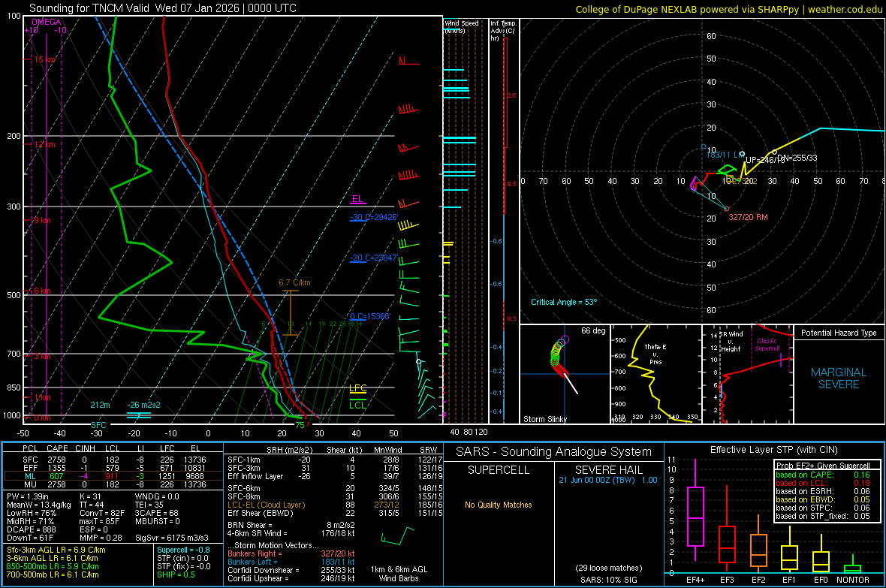The height and width of the screenshot is (588, 886).
Task: Select the 9 km height marker
Action: point(42,220)
